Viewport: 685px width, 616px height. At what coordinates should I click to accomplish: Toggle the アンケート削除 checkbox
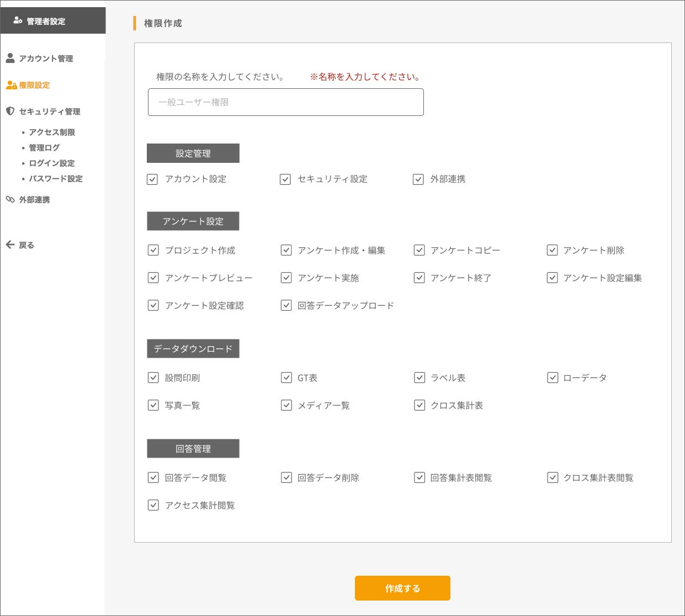(x=552, y=250)
